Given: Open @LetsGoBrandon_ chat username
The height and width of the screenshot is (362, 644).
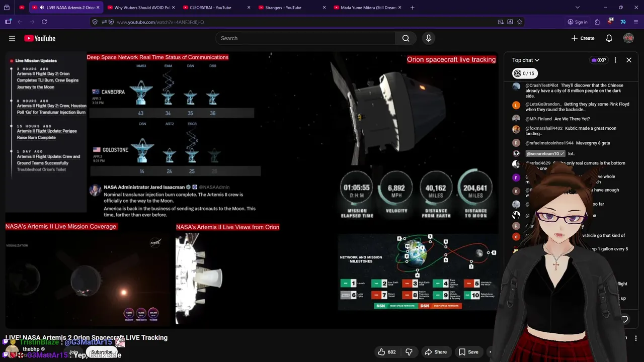Looking at the screenshot, I should tap(543, 104).
